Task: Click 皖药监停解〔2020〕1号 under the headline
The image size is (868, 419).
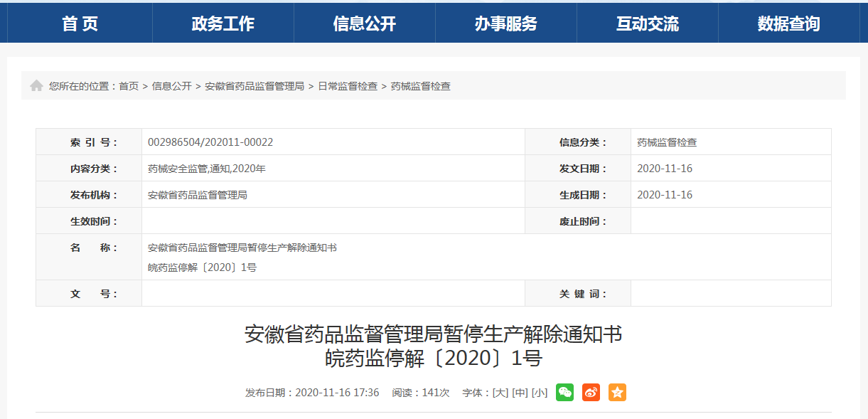Action: point(434,358)
